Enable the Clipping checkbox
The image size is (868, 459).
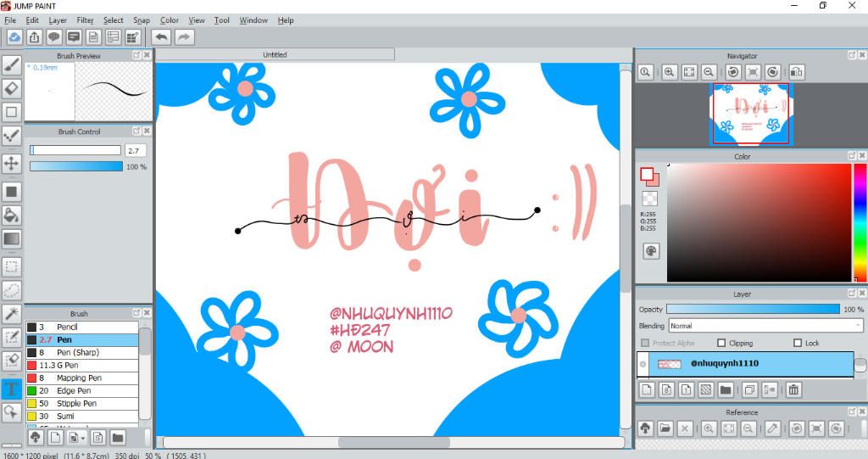tap(721, 343)
